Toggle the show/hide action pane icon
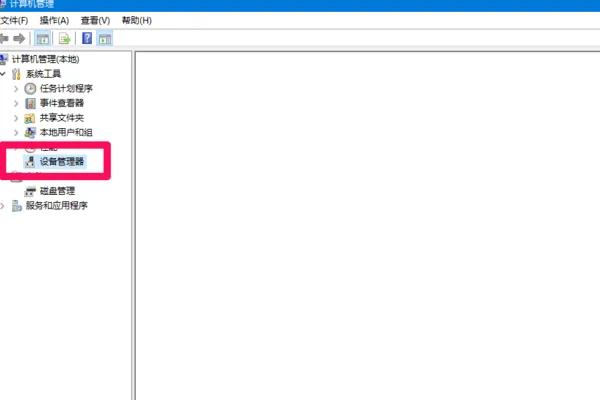This screenshot has height=400, width=600. coord(104,38)
